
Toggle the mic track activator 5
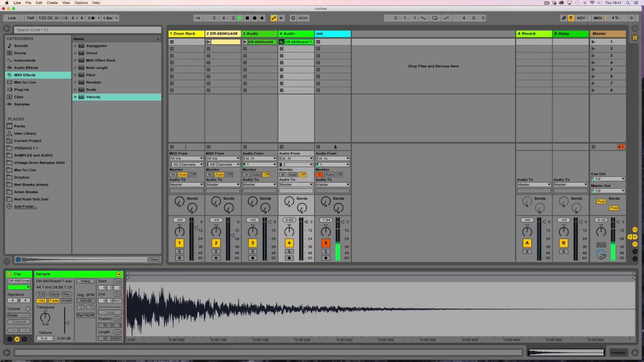click(x=326, y=243)
